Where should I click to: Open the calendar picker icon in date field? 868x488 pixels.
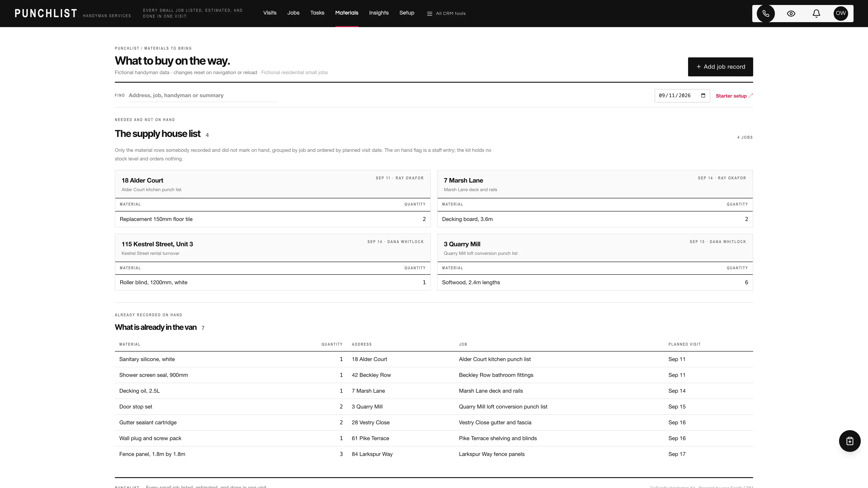pyautogui.click(x=703, y=95)
